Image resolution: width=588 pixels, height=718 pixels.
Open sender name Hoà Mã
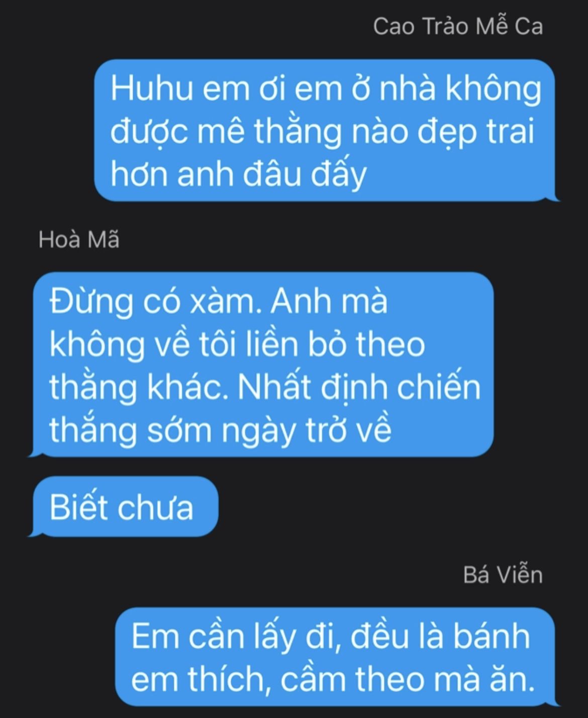[79, 239]
